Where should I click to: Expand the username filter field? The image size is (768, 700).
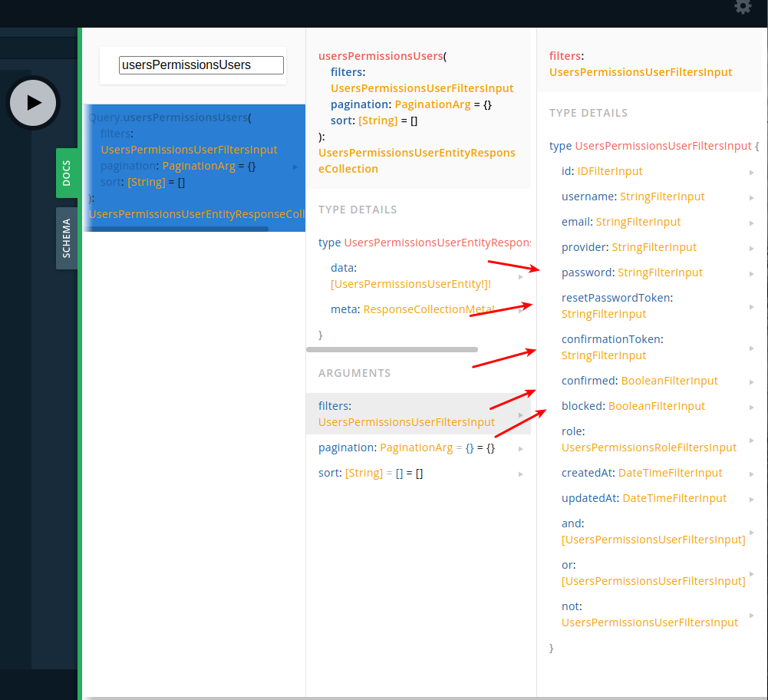point(750,197)
